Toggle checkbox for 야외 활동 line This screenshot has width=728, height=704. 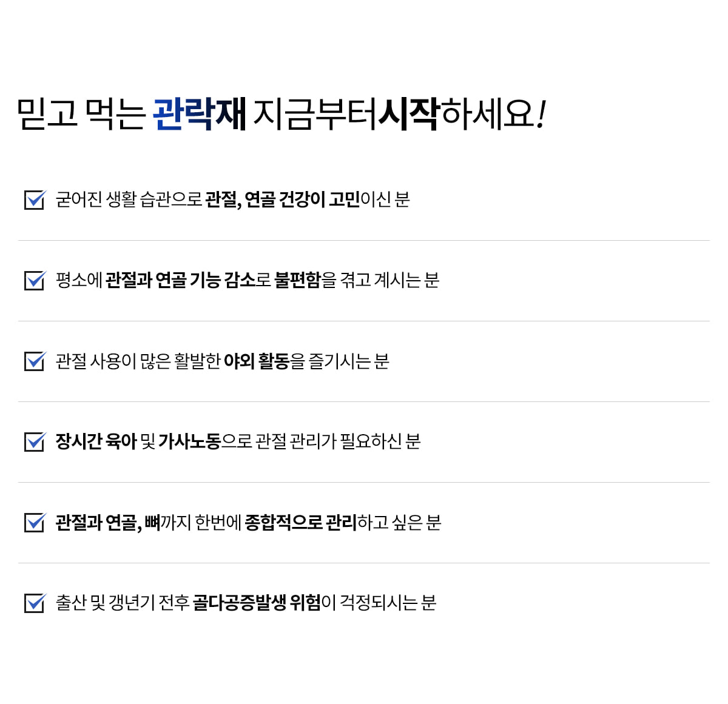[x=35, y=361]
